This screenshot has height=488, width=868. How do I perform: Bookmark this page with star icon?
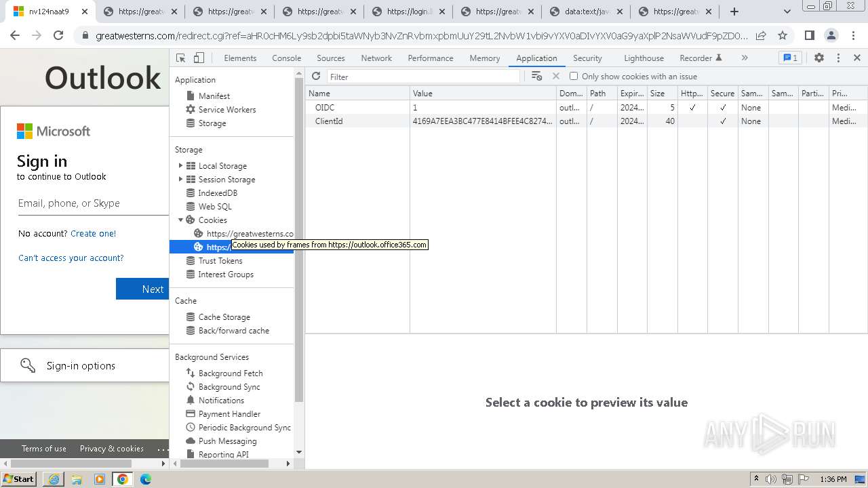[x=783, y=36]
